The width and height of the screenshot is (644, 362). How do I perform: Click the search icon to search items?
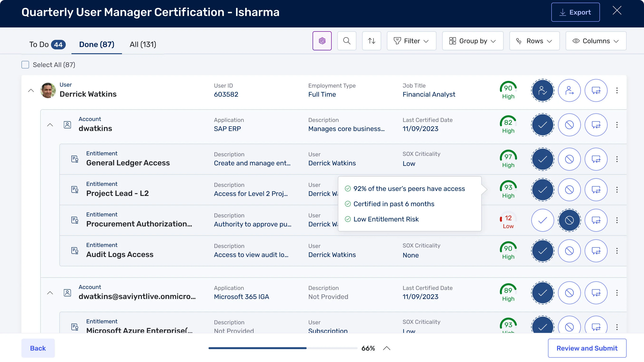347,41
